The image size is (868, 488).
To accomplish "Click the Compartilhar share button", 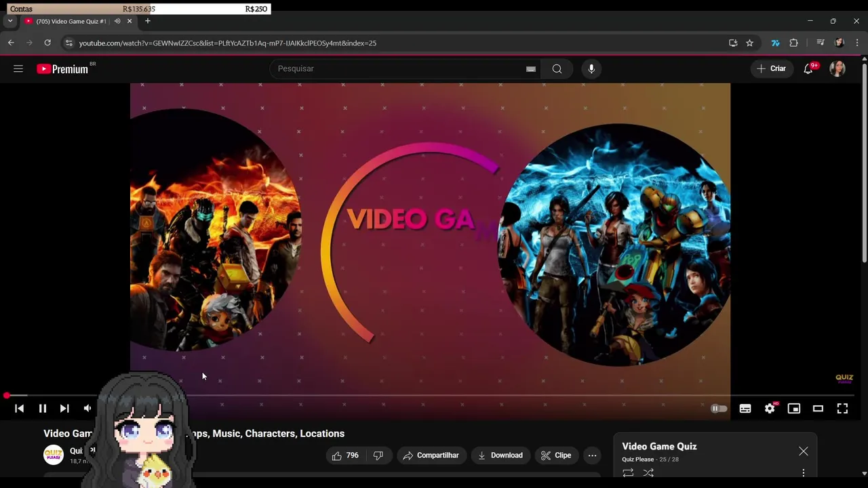I will (431, 455).
